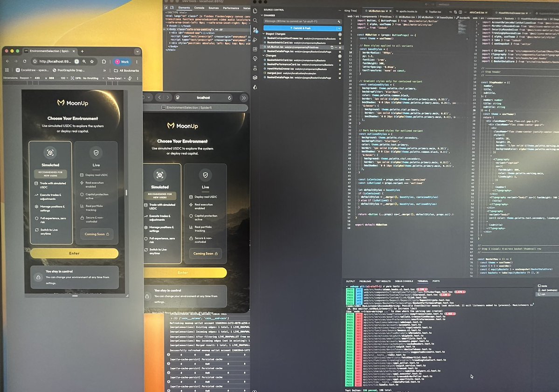559x392 pixels.
Task: Click the Enter button in Safari MoonUp page
Action: (185, 273)
